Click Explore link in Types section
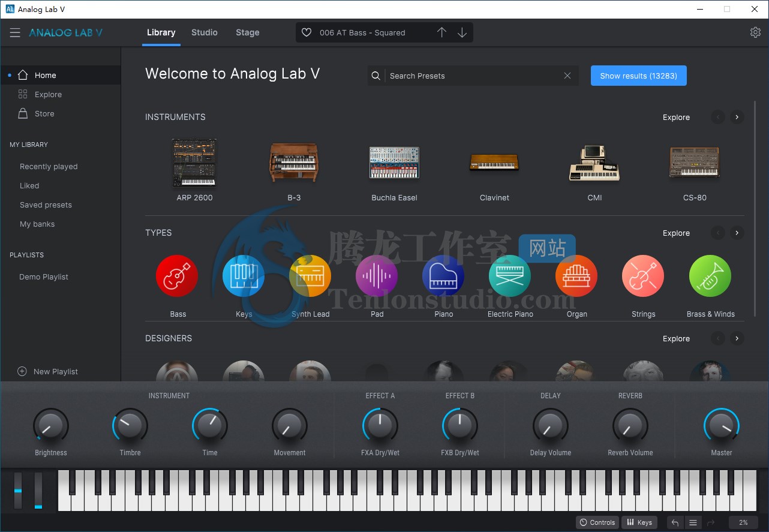The height and width of the screenshot is (532, 769). (x=676, y=233)
